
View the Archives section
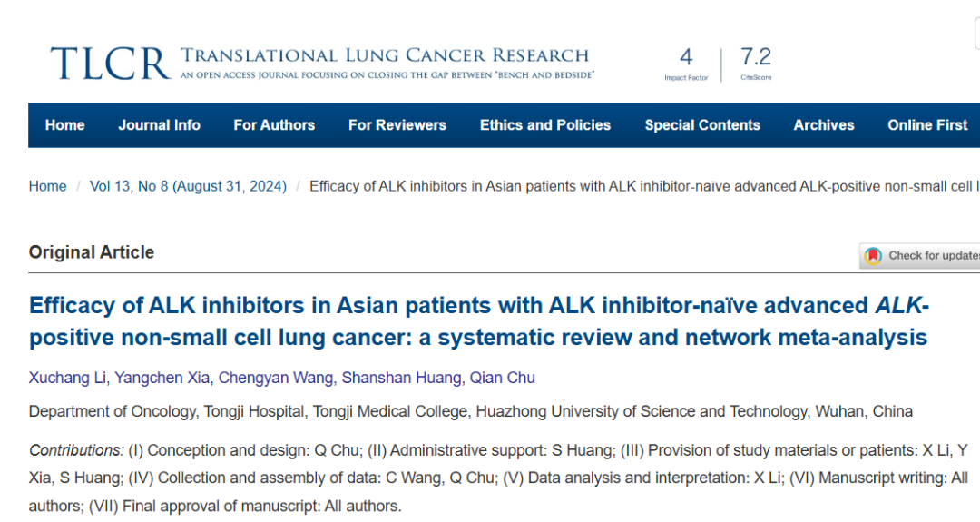point(824,125)
